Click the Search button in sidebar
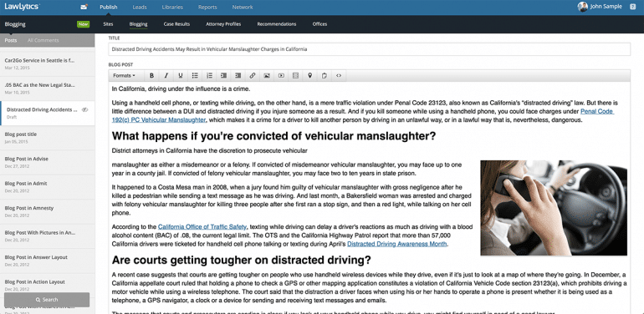This screenshot has height=314, width=644. [47, 300]
